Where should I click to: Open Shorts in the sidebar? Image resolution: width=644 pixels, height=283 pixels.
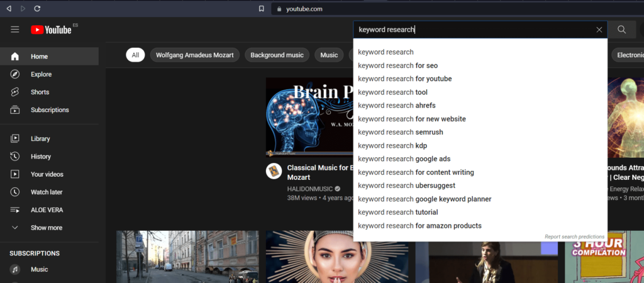49,92
